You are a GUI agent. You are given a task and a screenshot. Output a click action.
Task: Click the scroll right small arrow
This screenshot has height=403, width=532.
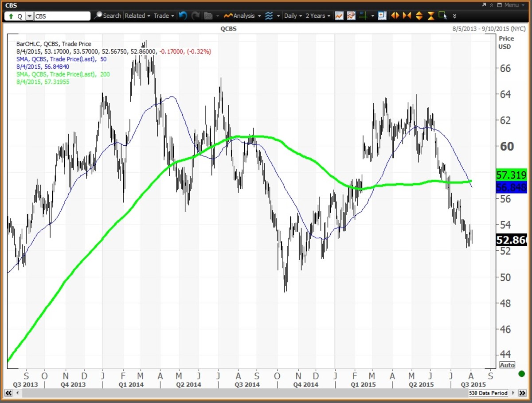coord(513,393)
